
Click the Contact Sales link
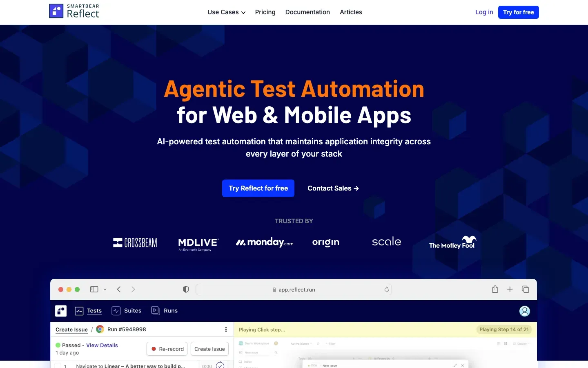click(x=333, y=188)
